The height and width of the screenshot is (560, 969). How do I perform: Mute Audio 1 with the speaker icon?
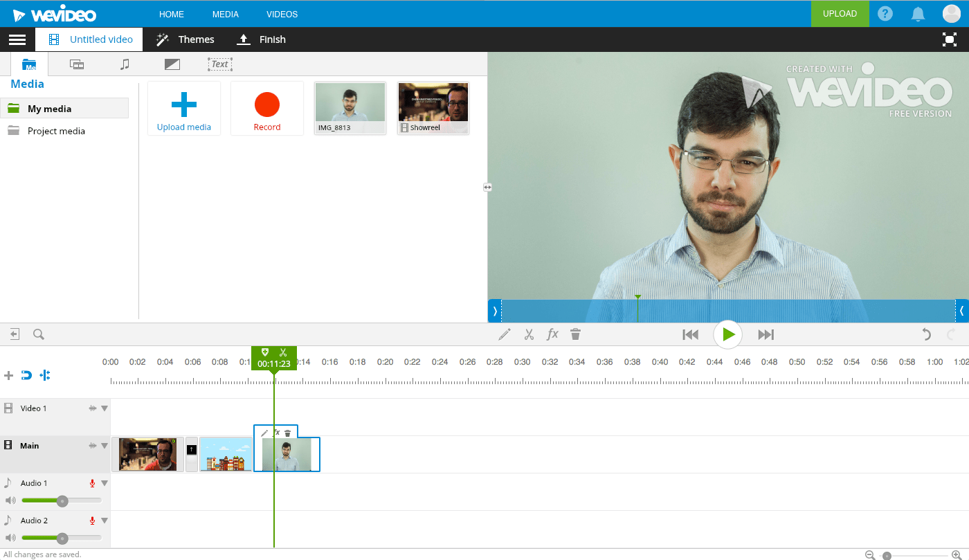[x=10, y=500]
